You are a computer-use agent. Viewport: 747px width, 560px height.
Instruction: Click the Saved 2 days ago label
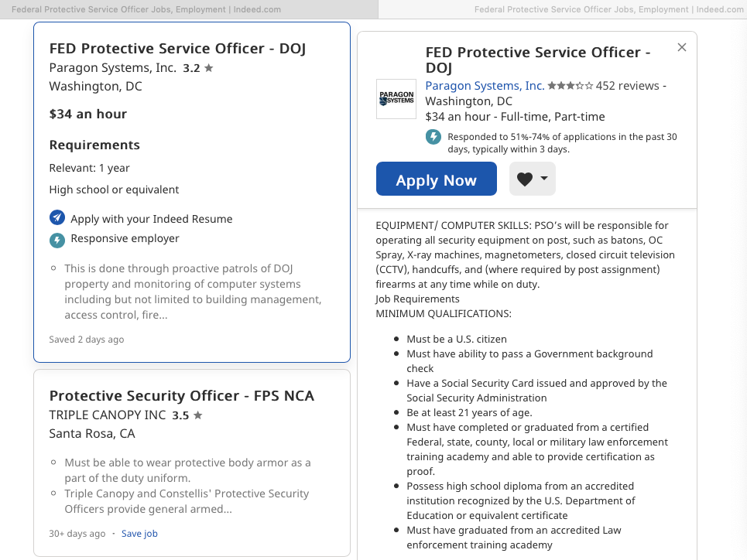[86, 340]
